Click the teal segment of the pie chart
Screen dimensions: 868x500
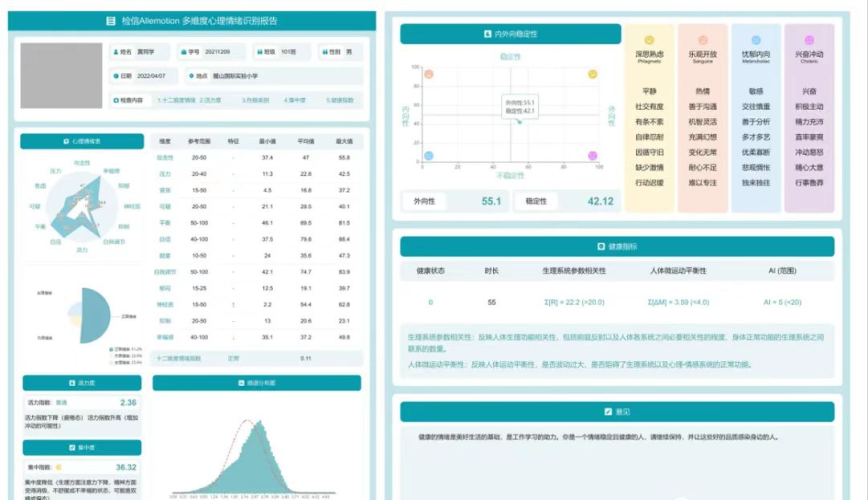(x=94, y=316)
